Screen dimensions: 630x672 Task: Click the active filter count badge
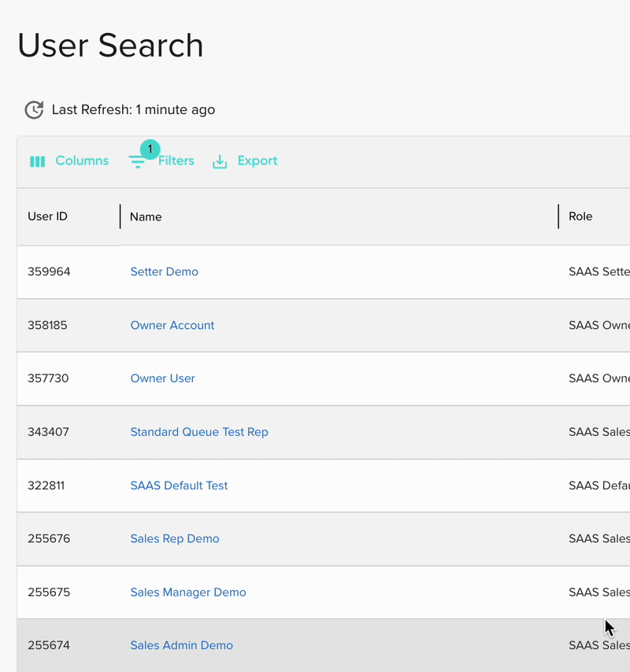pyautogui.click(x=150, y=149)
